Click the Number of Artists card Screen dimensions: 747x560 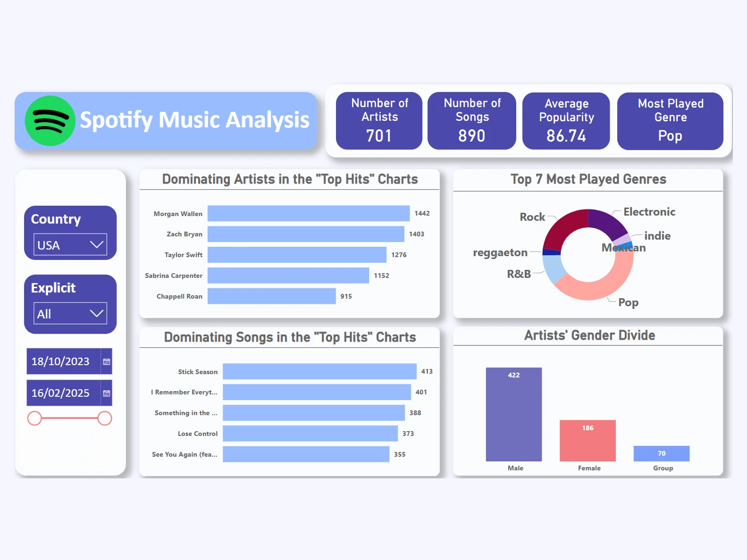coord(379,121)
